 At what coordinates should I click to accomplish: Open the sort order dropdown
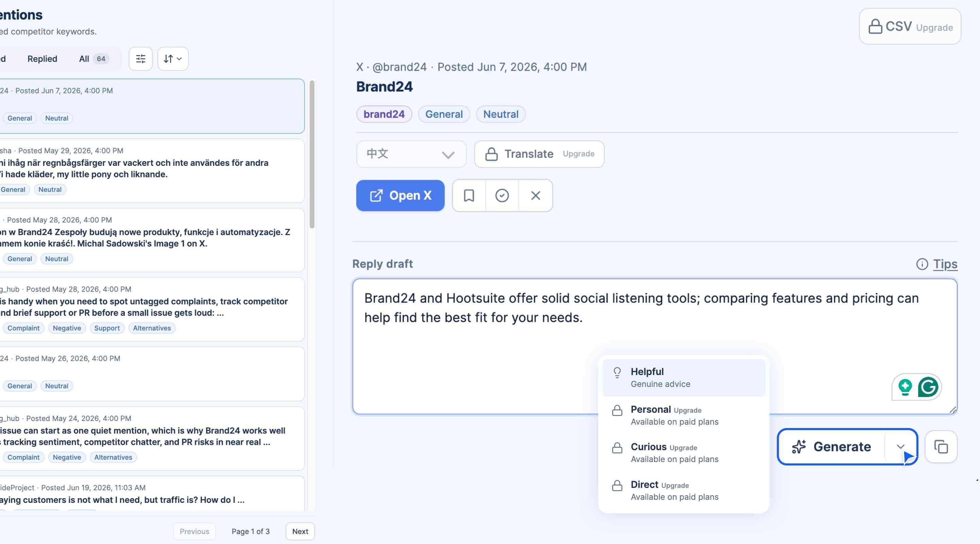[x=173, y=59]
